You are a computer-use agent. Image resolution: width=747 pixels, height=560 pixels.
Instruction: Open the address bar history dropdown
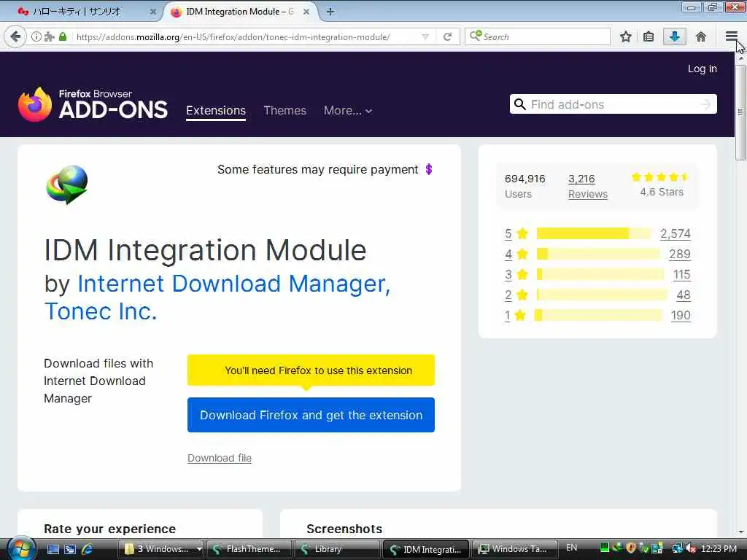click(425, 36)
